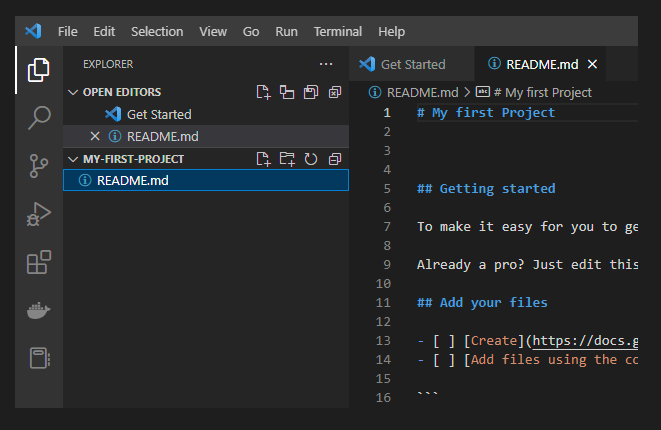
Task: Click the VS Code logo in title bar
Action: (x=33, y=31)
